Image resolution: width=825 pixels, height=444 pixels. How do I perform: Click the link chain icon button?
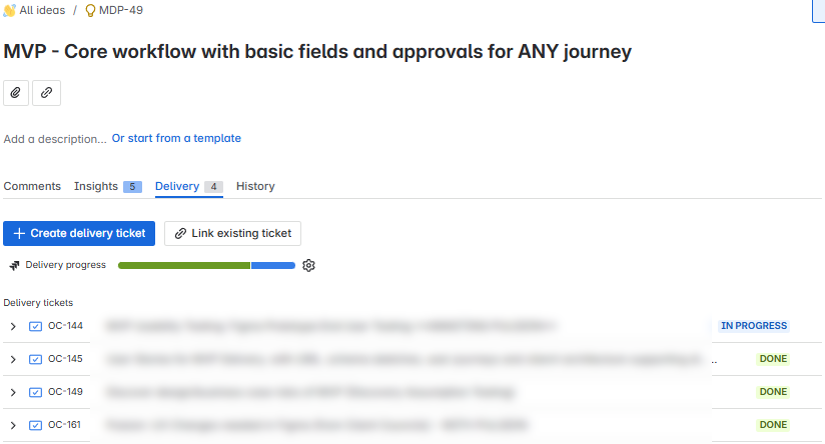tap(46, 93)
